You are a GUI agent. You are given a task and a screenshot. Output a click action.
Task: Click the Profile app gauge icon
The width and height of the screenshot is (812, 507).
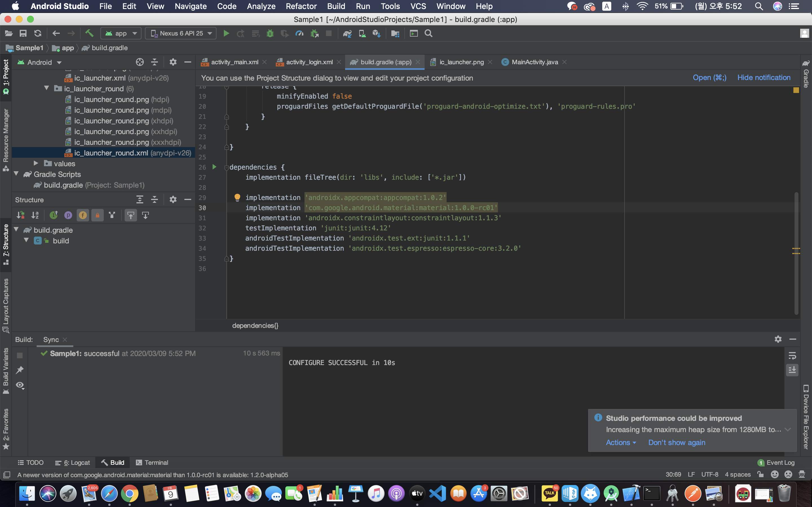pos(299,33)
